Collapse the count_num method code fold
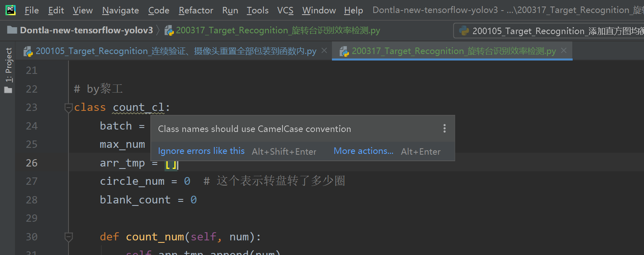The height and width of the screenshot is (255, 644). pos(68,236)
